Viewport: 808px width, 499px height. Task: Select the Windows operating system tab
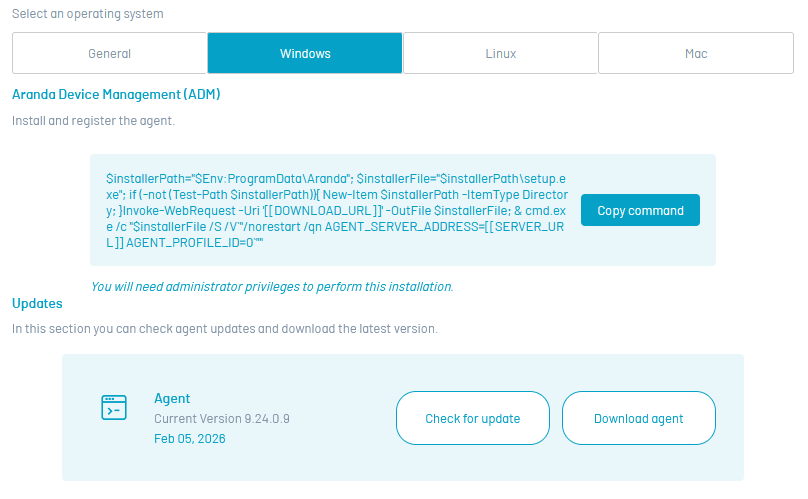coord(305,53)
